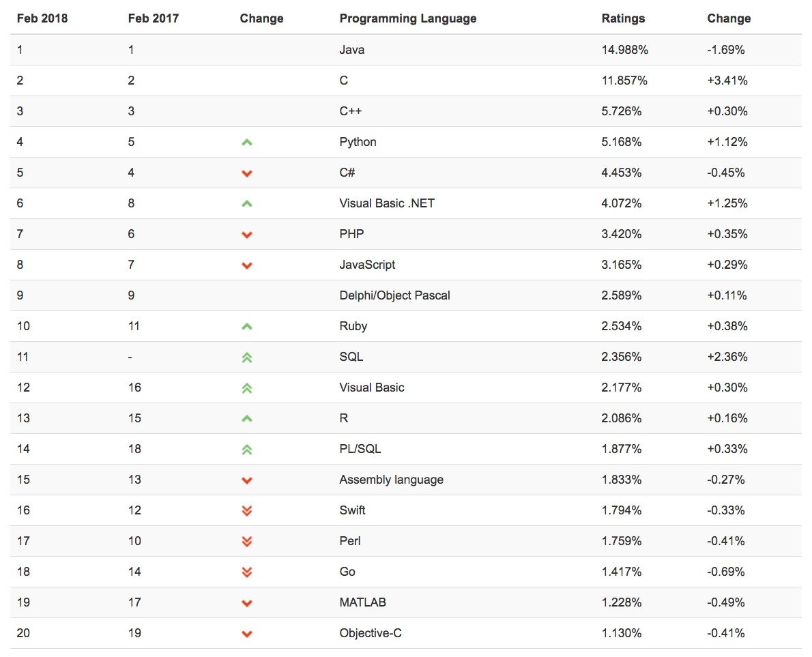Click the red down arrow beside MATLAB
The height and width of the screenshot is (657, 812).
pos(247,603)
